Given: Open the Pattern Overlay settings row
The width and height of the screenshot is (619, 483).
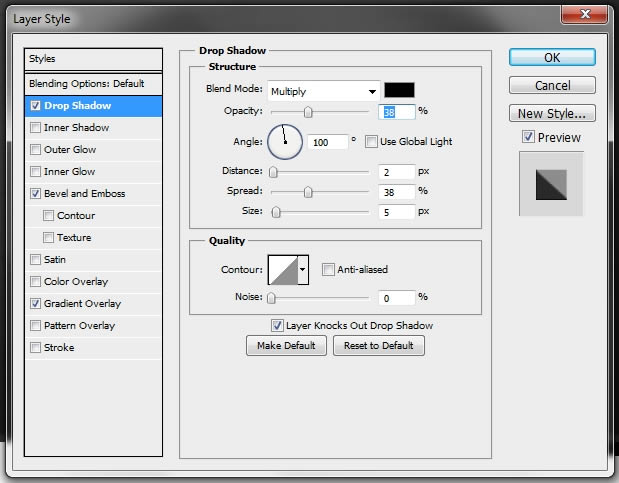Looking at the screenshot, I should pos(93,325).
